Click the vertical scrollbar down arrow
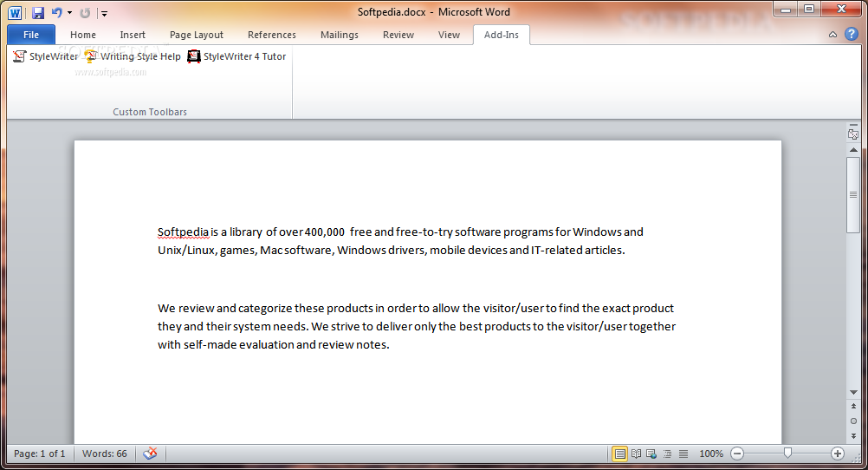The height and width of the screenshot is (470, 868). (x=853, y=393)
